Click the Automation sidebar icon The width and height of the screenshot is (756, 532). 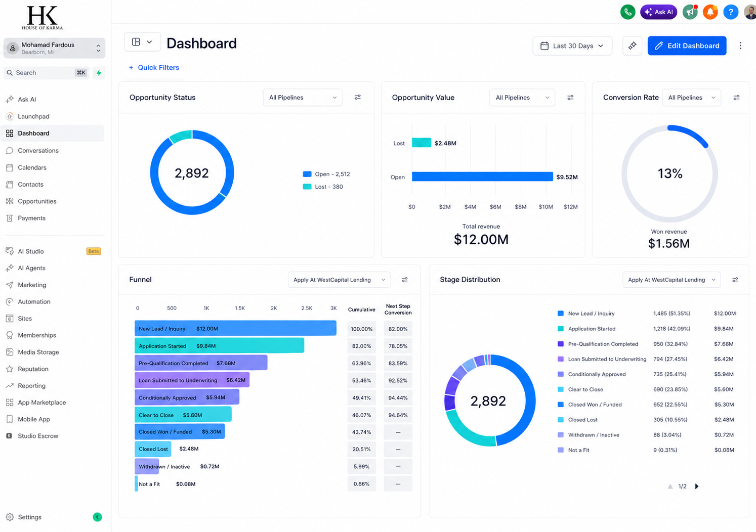point(10,301)
